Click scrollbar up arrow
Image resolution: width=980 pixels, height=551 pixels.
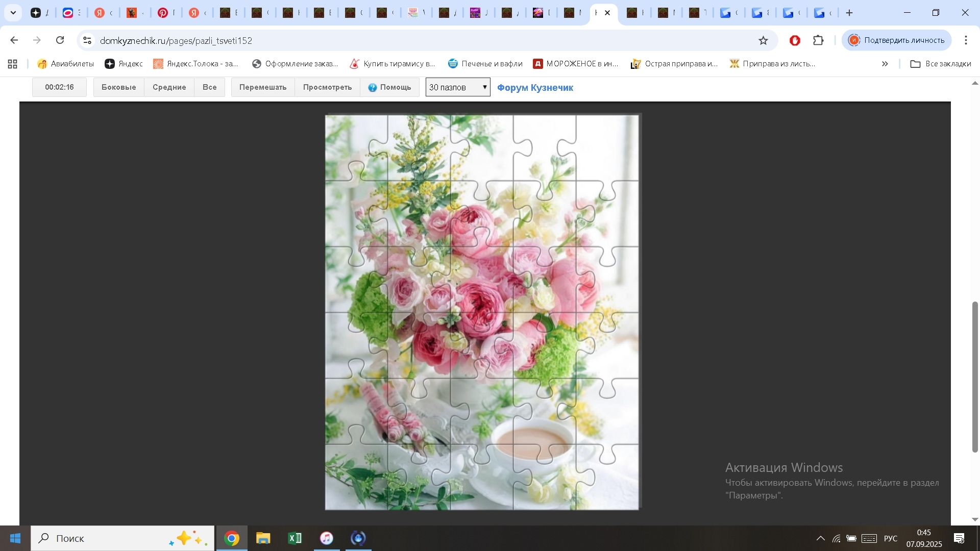[x=975, y=83]
